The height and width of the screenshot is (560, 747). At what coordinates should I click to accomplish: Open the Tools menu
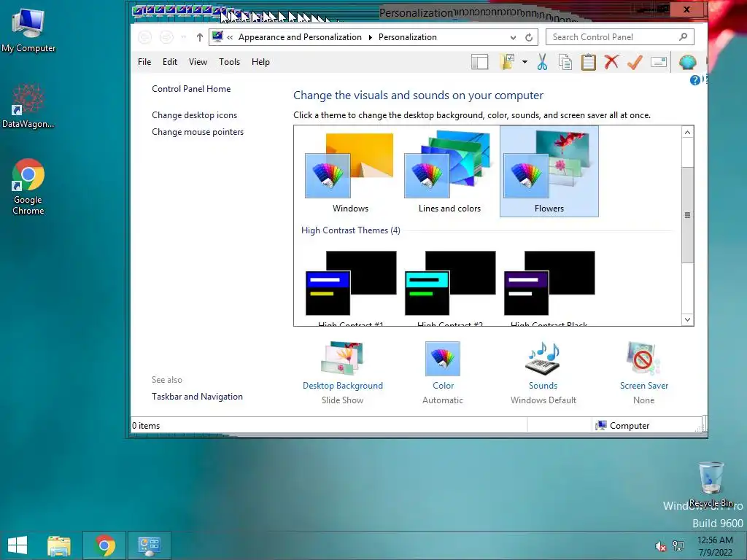(229, 62)
